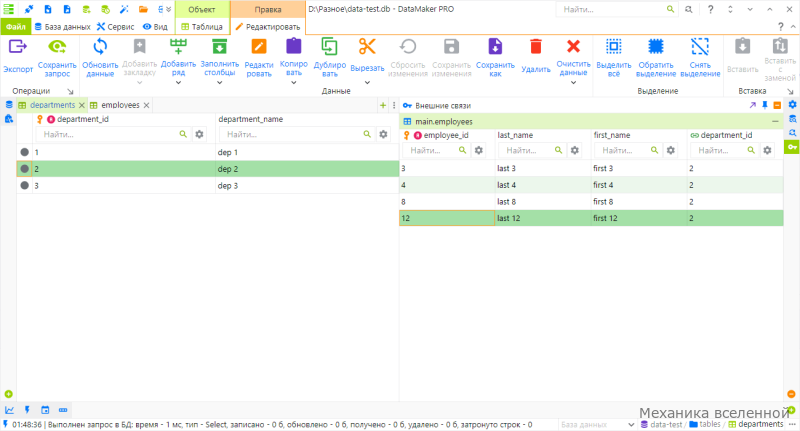
Task: Open the База данных combo box in status bar
Action: pyautogui.click(x=597, y=424)
